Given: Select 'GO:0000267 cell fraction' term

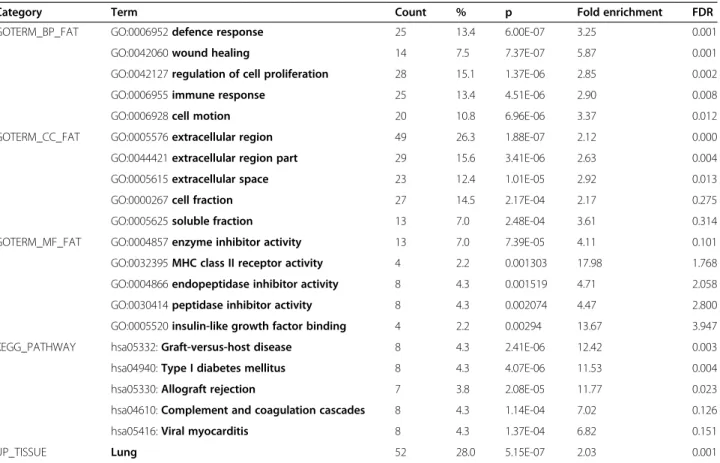Looking at the screenshot, I should coord(172,200).
